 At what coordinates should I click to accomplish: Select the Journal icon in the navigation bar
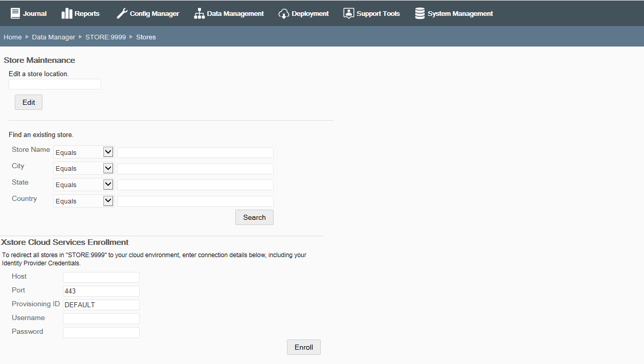point(16,13)
